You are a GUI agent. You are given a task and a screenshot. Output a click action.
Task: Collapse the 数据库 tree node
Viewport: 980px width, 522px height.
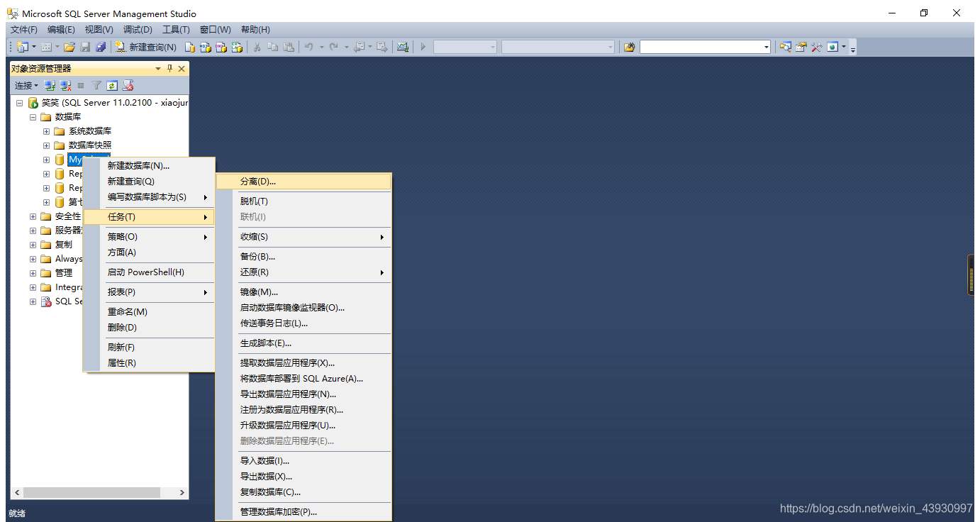pos(33,117)
